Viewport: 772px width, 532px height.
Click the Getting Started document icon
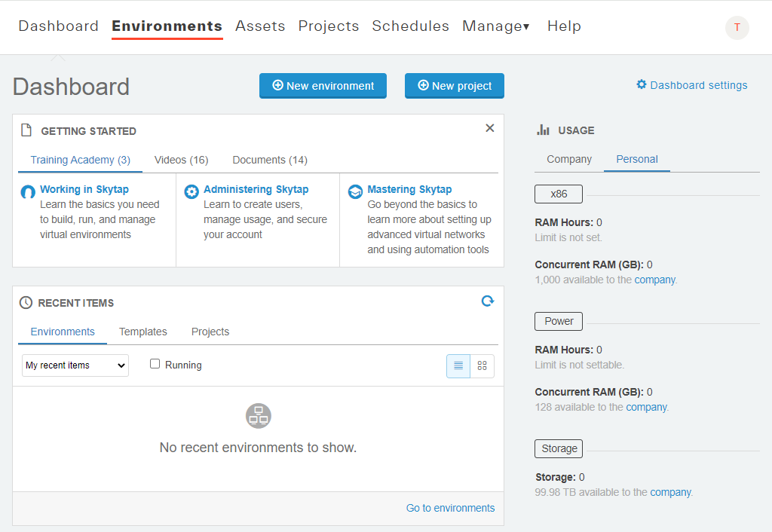(x=26, y=130)
